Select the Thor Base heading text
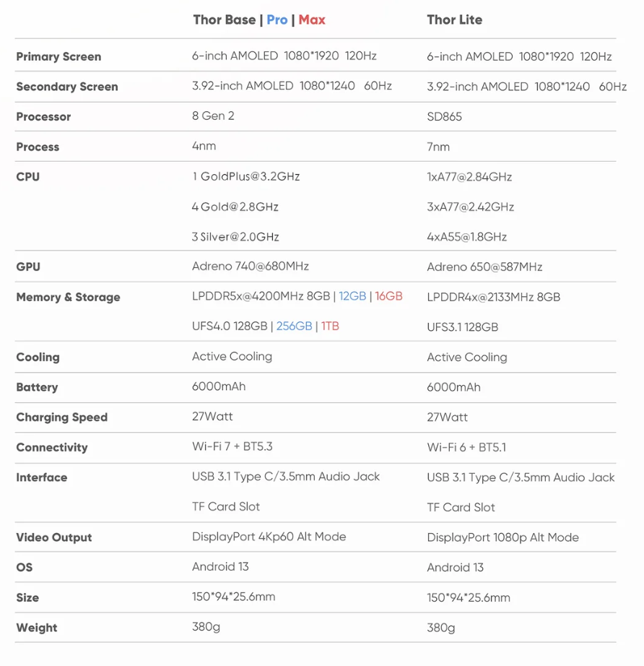The width and height of the screenshot is (644, 666). coord(225,20)
